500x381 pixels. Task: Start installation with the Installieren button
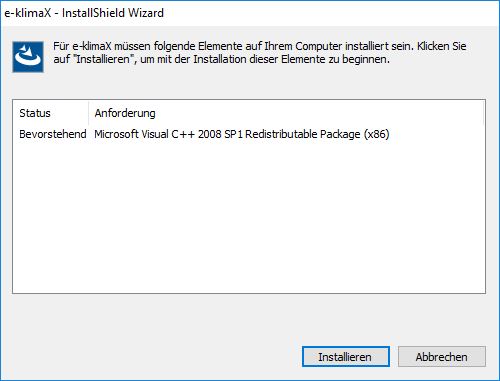tap(346, 357)
